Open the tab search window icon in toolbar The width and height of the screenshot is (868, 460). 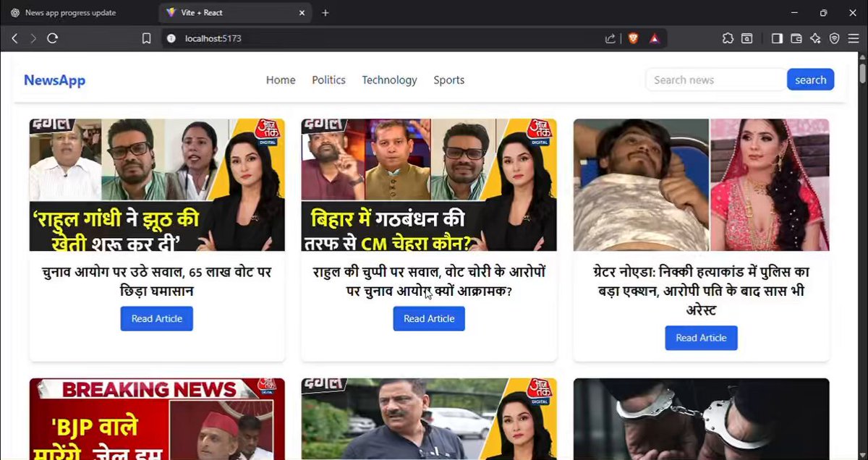coord(746,38)
